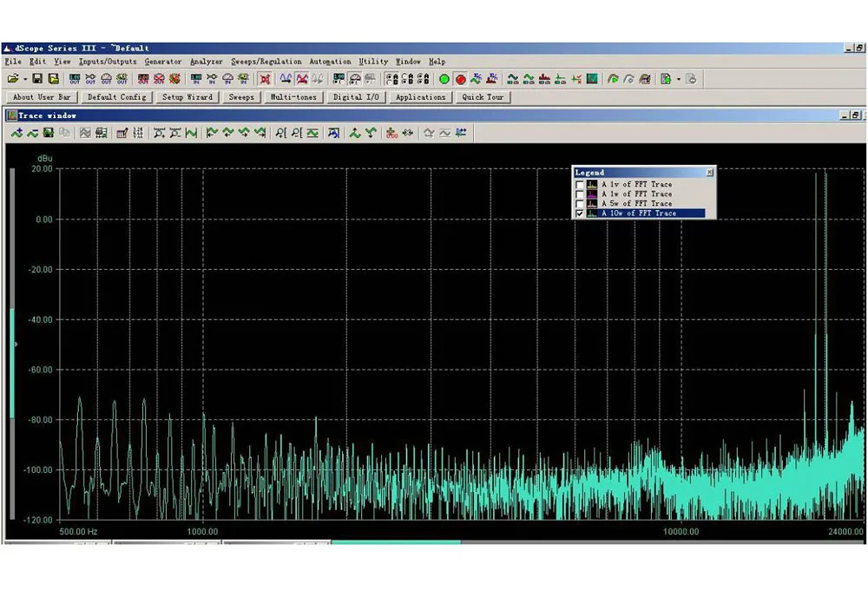The height and width of the screenshot is (597, 868).
Task: Open the Generator menu
Action: [163, 62]
